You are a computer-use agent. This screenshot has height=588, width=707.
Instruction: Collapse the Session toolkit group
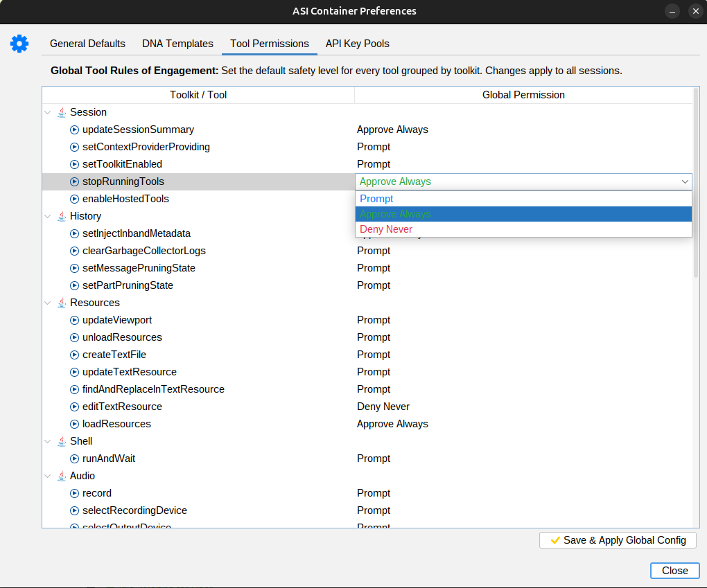[47, 112]
